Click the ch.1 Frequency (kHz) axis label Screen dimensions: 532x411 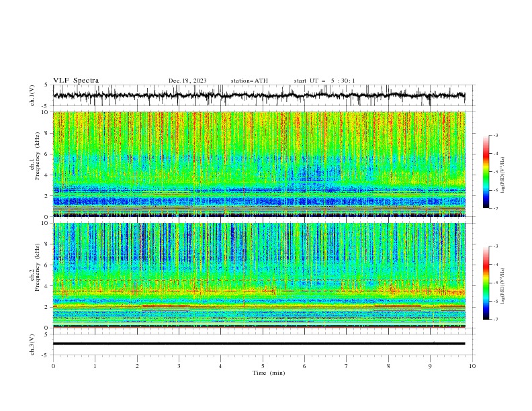(35, 156)
